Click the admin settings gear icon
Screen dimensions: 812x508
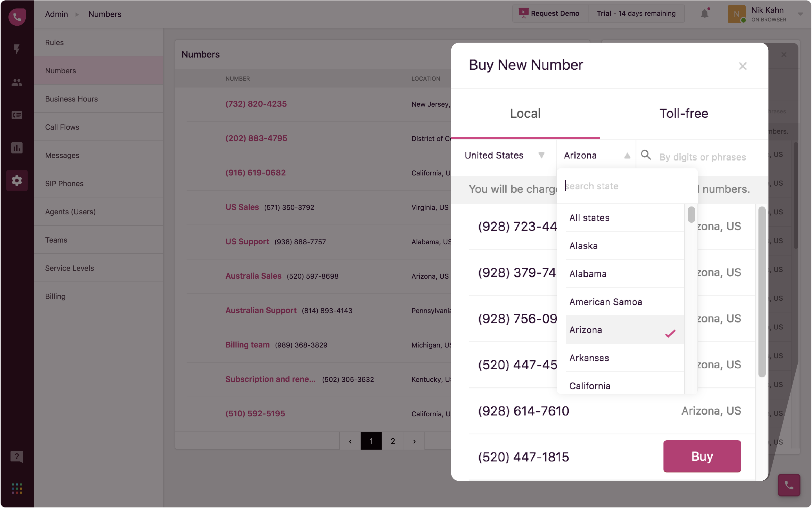17,181
